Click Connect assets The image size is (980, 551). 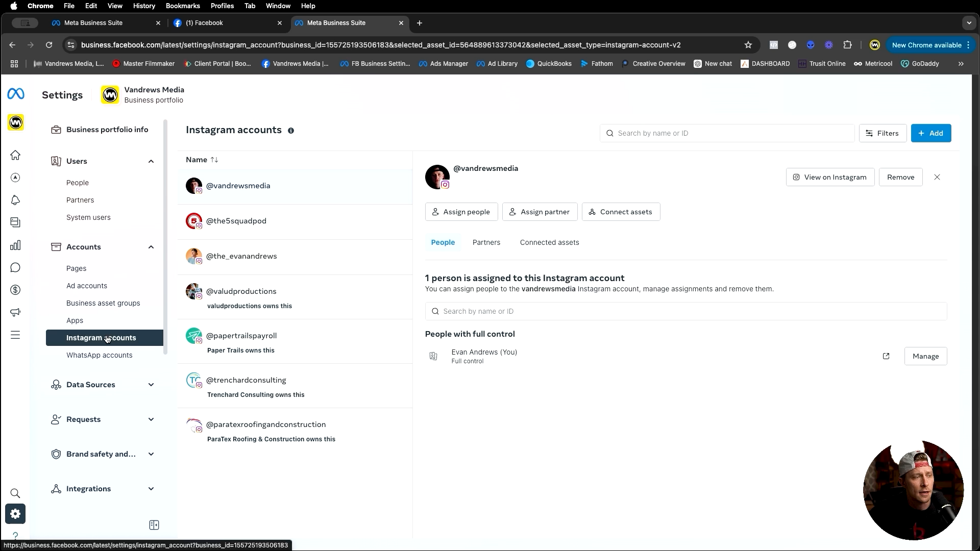[x=621, y=212]
